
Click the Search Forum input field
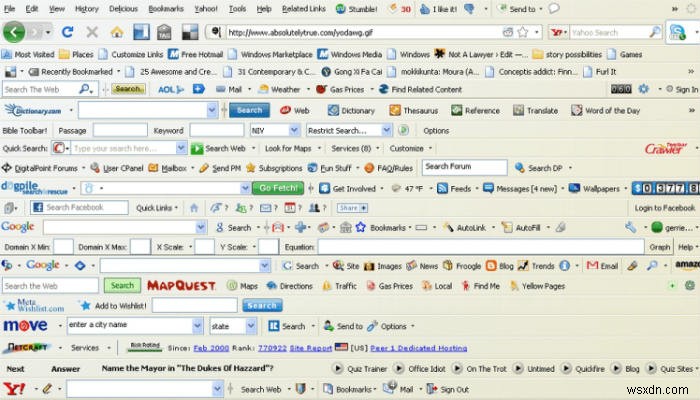(464, 167)
